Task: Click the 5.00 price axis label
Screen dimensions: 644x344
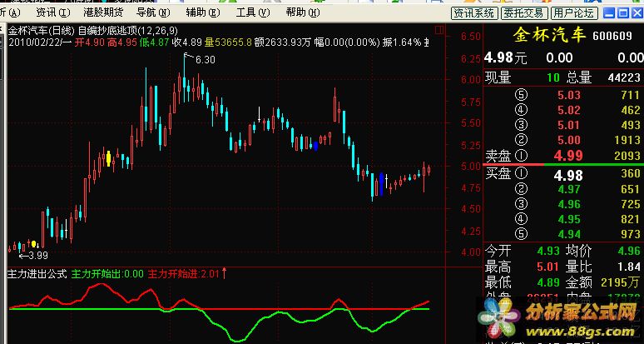Action: coord(470,166)
